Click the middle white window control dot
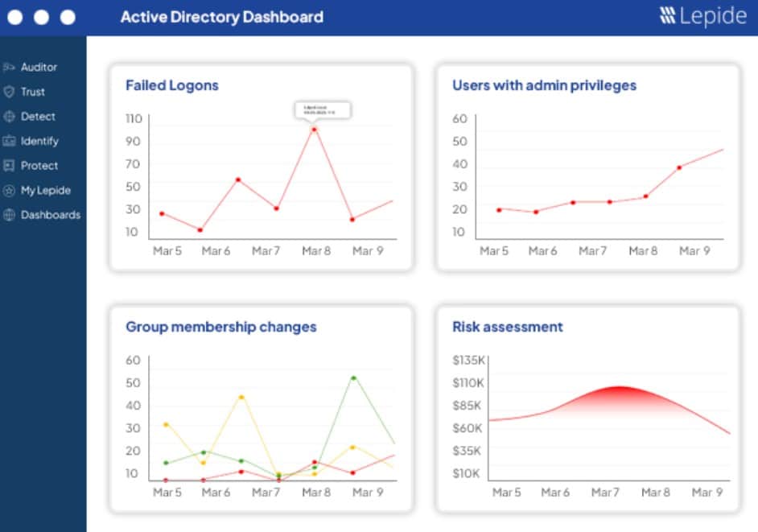This screenshot has width=758, height=532. [x=42, y=18]
